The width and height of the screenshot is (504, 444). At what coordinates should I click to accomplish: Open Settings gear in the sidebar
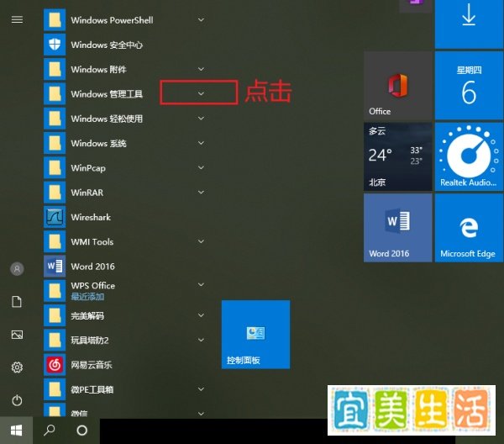(x=17, y=367)
